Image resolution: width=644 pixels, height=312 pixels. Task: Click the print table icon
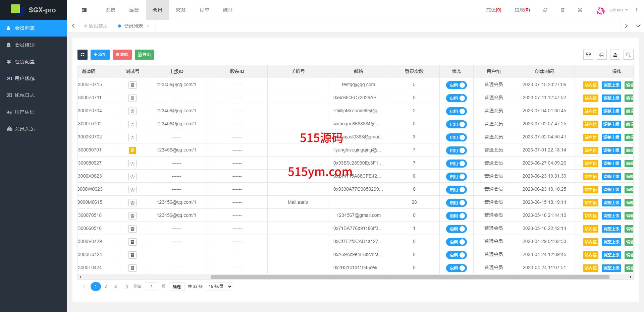tap(602, 55)
